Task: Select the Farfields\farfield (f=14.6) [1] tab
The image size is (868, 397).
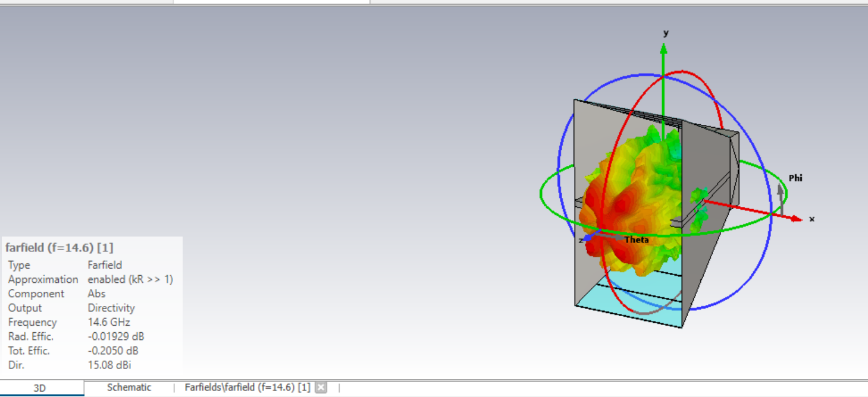Action: point(247,387)
